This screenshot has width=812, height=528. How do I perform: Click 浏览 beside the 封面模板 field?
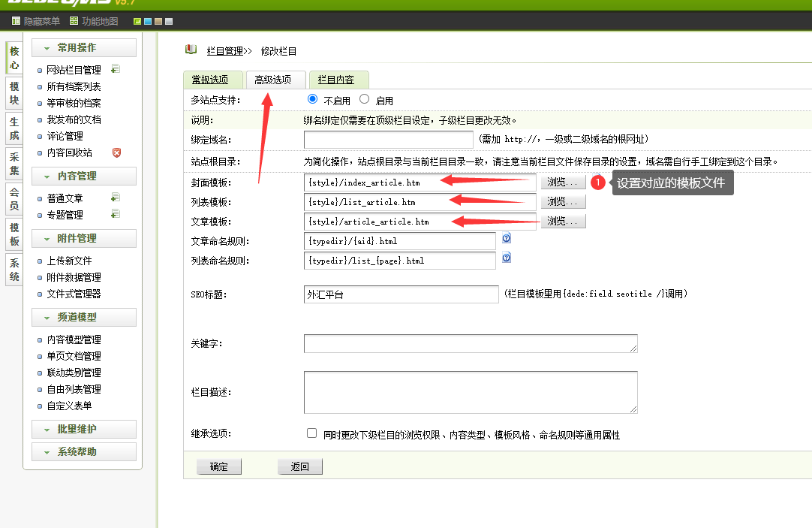563,181
